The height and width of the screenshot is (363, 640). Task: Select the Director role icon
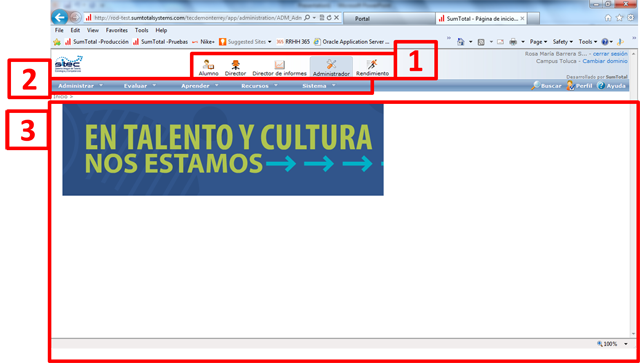(236, 65)
